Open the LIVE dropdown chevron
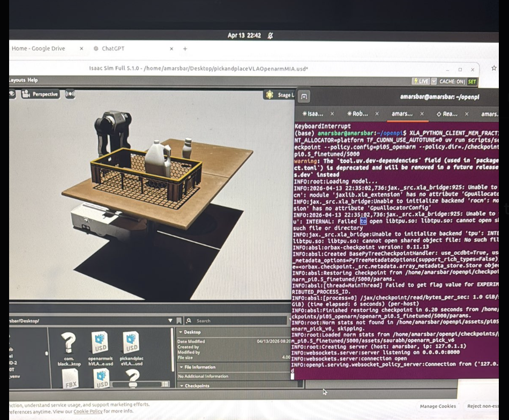The width and height of the screenshot is (509, 420). 433,81
